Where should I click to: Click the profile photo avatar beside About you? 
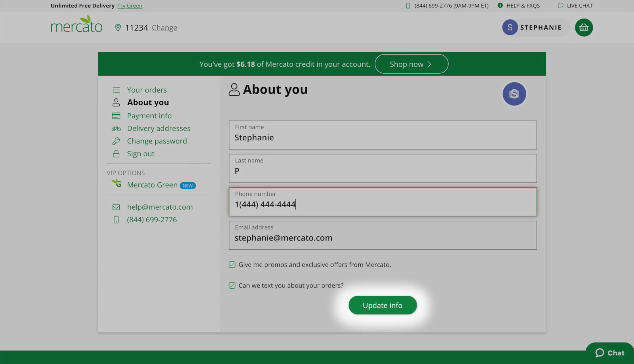click(x=514, y=94)
